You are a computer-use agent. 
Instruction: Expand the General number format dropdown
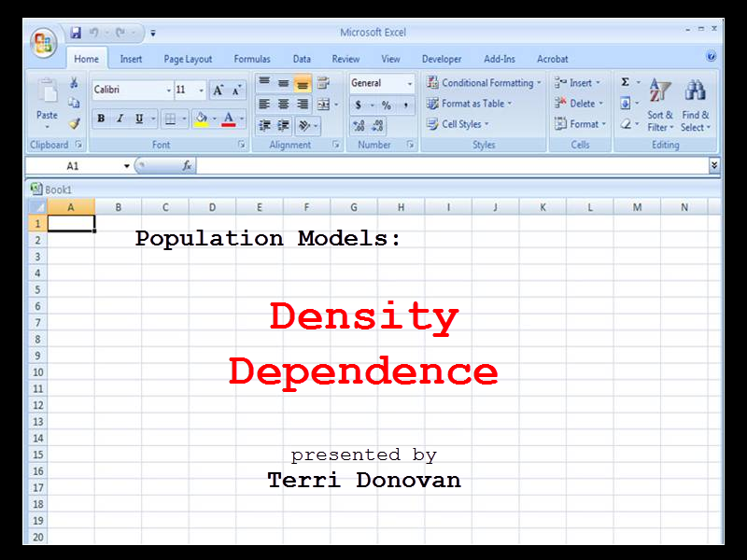point(409,83)
